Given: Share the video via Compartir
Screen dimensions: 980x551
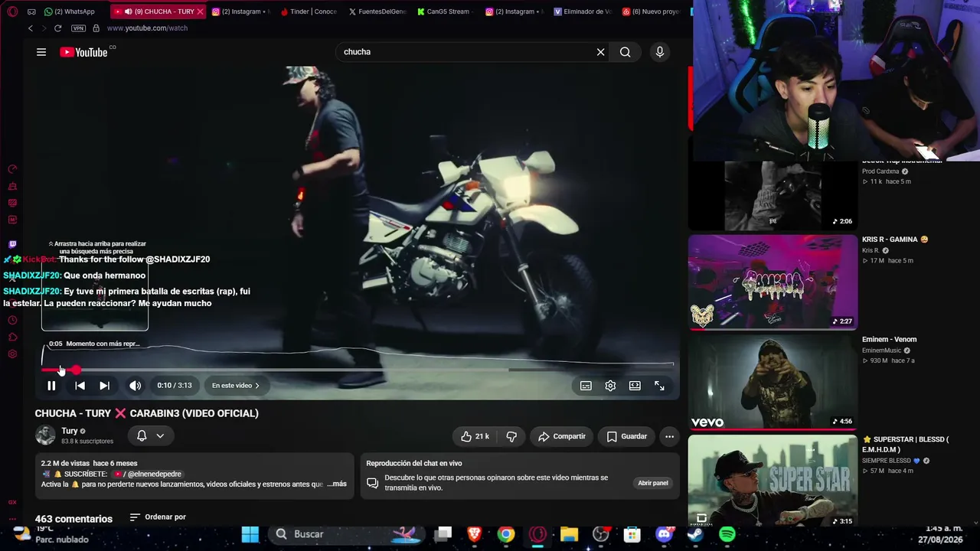Looking at the screenshot, I should pyautogui.click(x=561, y=436).
